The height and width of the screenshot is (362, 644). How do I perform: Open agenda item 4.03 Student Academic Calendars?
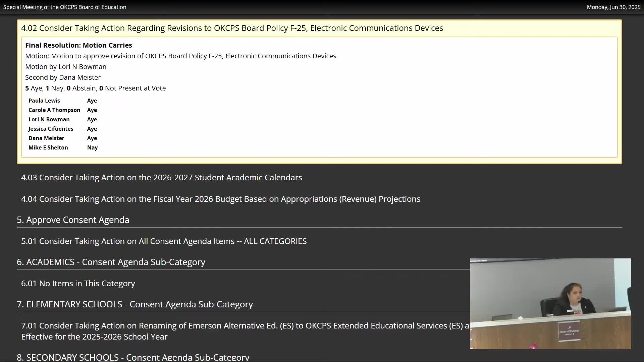[161, 177]
